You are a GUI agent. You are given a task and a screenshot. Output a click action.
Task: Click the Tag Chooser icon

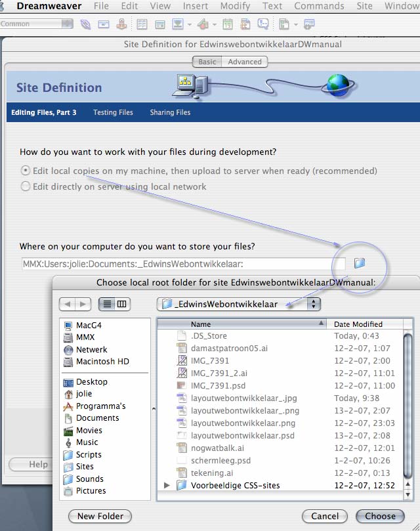(309, 24)
